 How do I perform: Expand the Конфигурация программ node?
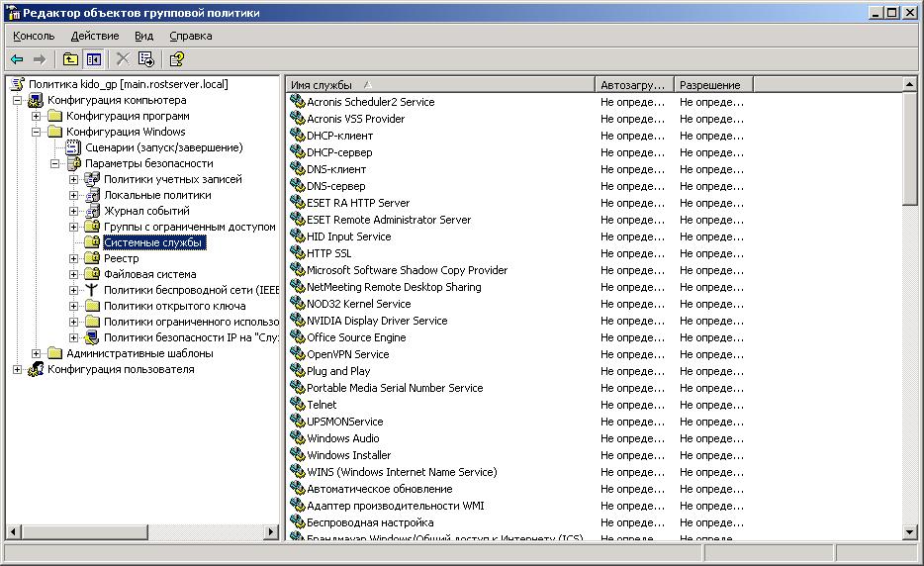[36, 116]
